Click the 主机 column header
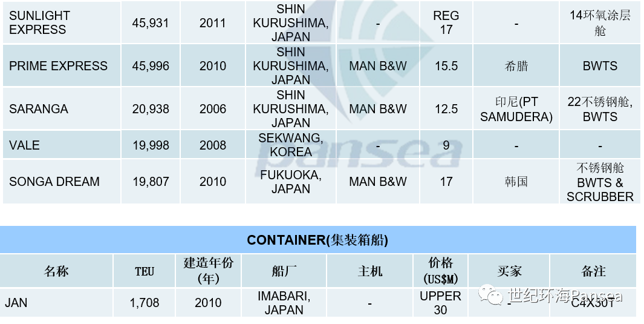The height and width of the screenshot is (324, 644). pos(370,271)
